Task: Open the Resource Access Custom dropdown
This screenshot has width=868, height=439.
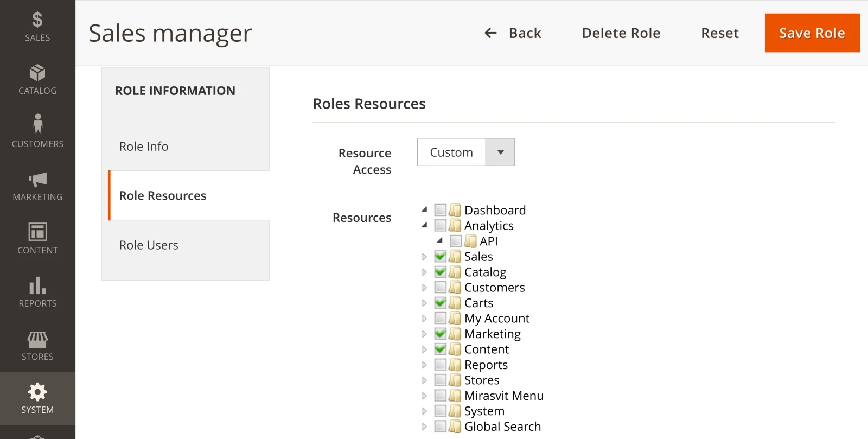Action: (466, 152)
